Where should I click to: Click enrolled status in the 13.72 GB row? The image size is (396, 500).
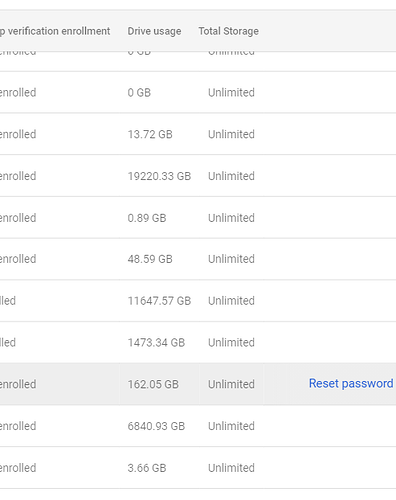(18, 134)
